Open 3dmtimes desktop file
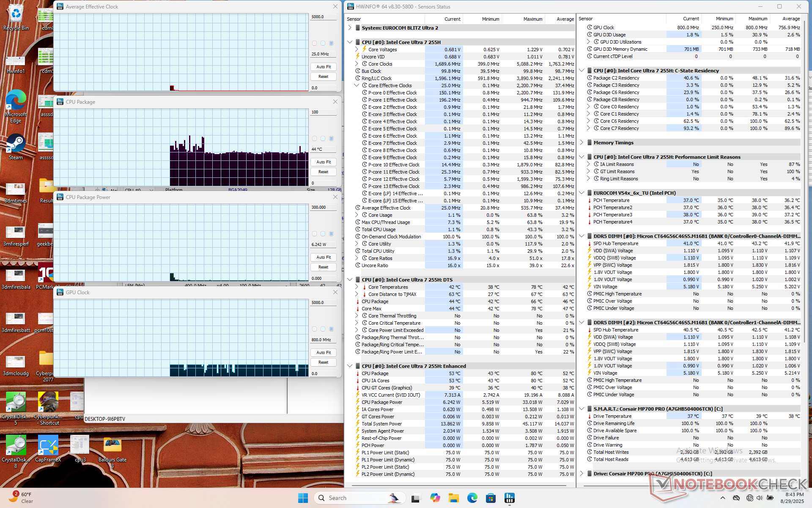The image size is (812, 508). tap(16, 193)
